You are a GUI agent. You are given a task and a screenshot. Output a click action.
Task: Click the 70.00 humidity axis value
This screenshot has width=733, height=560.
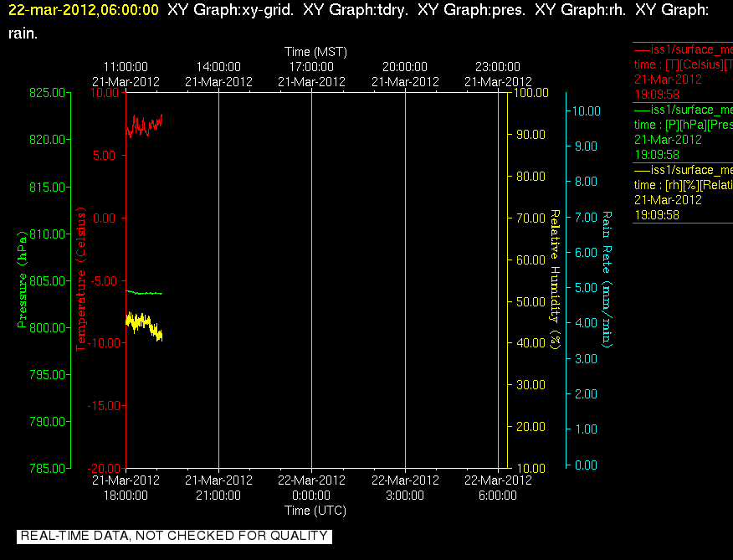[531, 218]
